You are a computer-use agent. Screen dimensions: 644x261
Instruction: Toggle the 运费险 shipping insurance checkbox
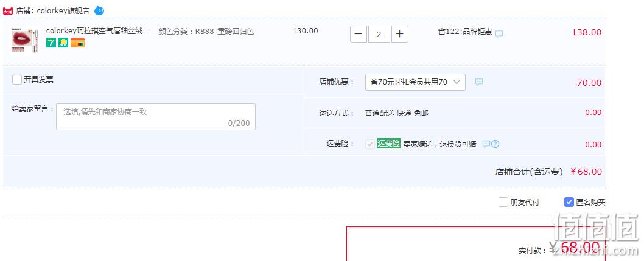[370, 144]
